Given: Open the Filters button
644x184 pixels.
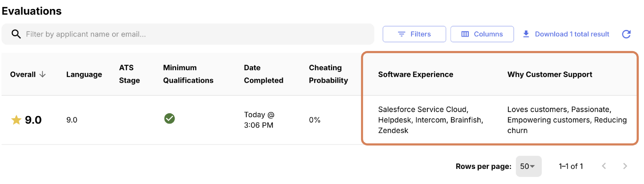Looking at the screenshot, I should click(414, 34).
